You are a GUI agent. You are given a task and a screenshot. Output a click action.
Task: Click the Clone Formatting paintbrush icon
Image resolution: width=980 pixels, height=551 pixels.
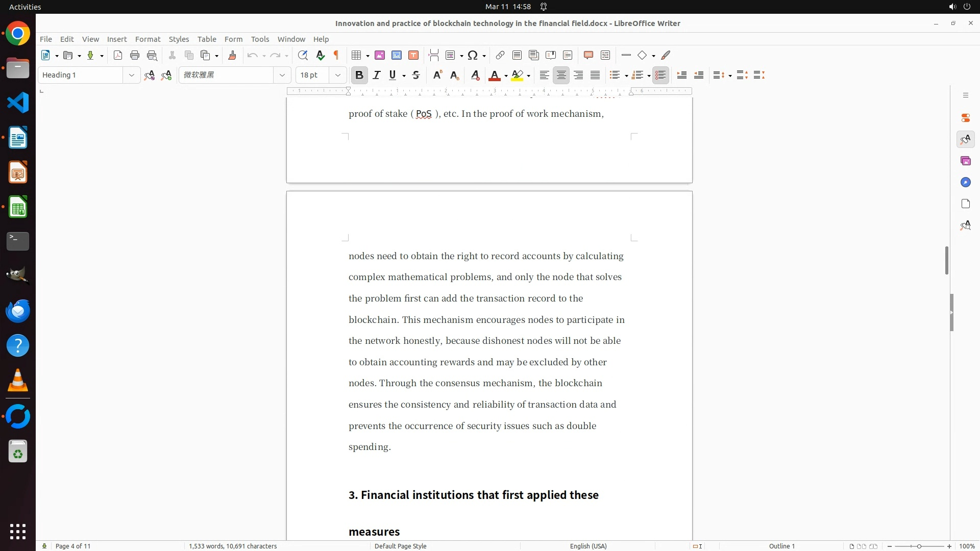click(232, 55)
